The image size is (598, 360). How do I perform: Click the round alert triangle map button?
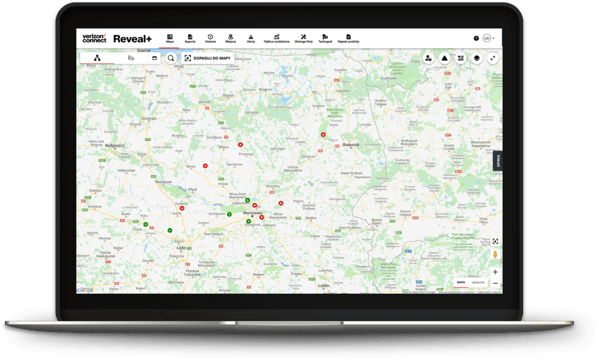444,58
